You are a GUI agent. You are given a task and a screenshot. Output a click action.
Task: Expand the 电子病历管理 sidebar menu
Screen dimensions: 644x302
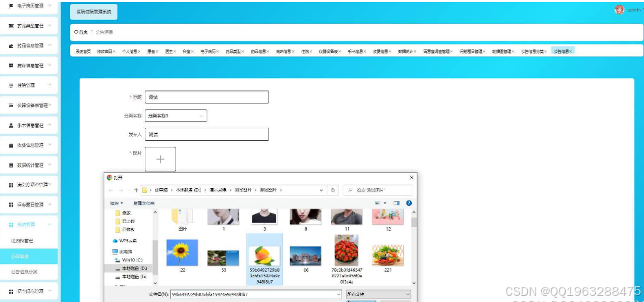pyautogui.click(x=49, y=5)
